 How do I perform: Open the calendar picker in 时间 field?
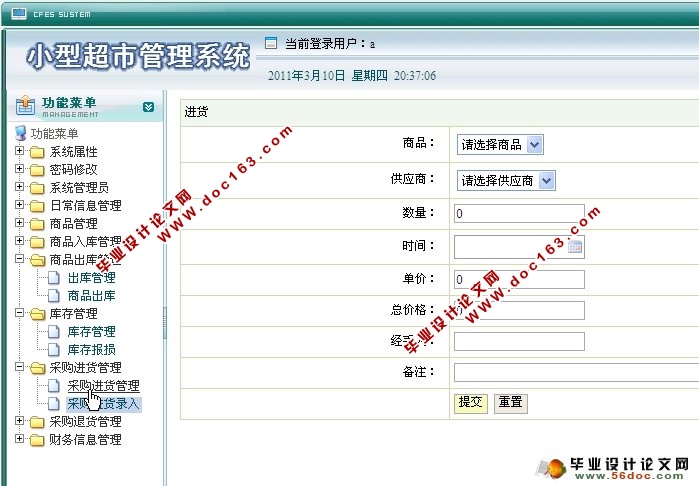pyautogui.click(x=575, y=247)
